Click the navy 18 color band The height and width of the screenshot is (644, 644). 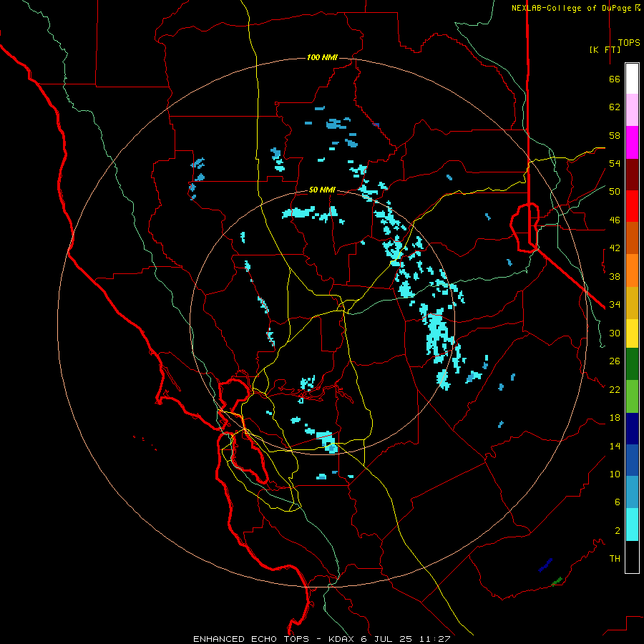[x=632, y=429]
